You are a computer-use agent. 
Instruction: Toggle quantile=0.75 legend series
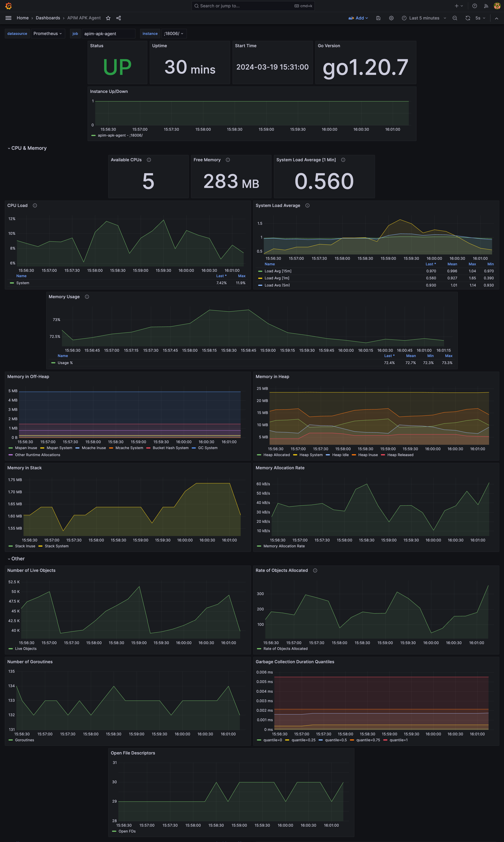click(368, 740)
